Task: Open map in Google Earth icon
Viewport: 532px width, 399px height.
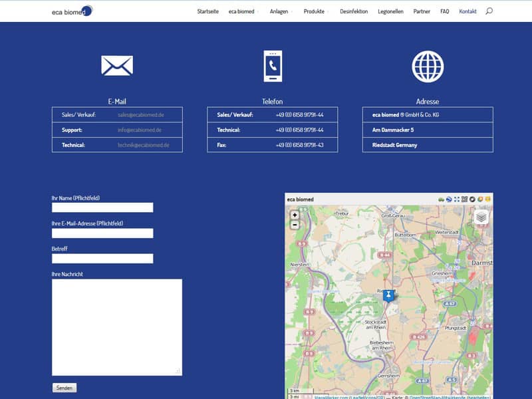Action: coord(449,199)
